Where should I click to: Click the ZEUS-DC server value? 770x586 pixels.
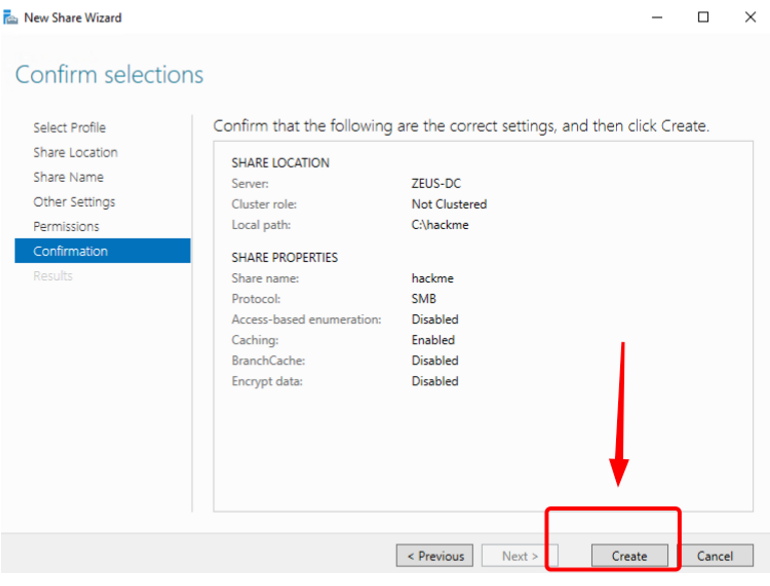435,184
